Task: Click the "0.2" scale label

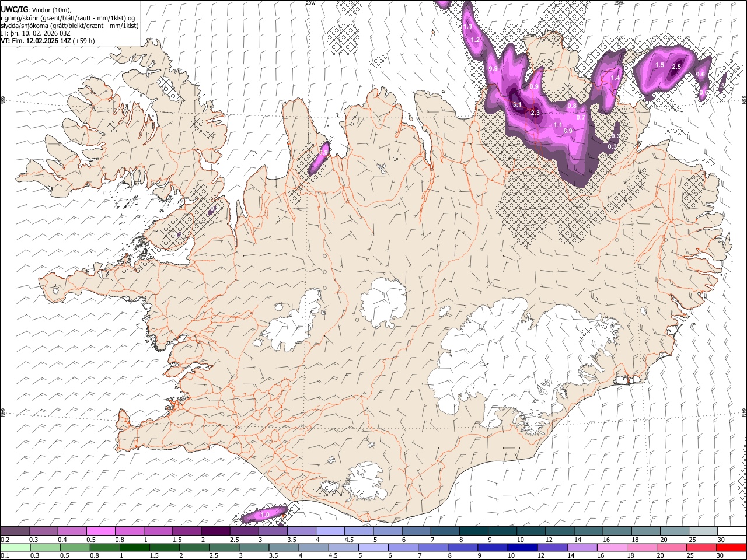Action: tap(5, 540)
